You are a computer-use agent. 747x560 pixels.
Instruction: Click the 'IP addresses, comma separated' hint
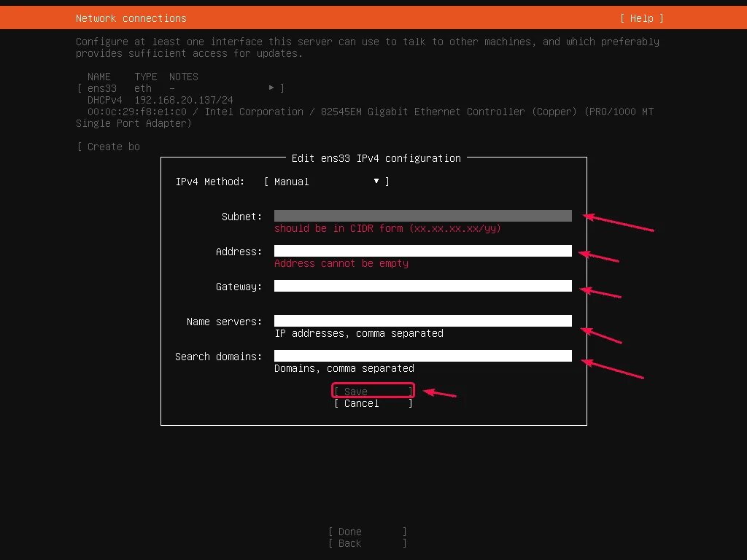coord(359,333)
